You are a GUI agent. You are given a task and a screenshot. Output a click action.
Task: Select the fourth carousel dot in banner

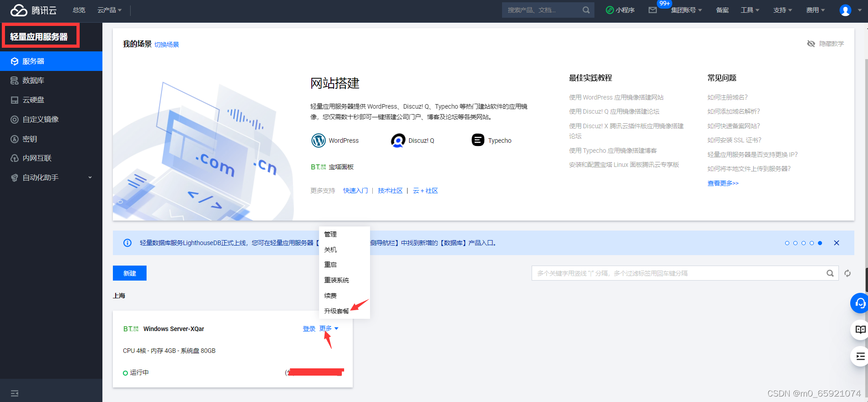click(x=812, y=243)
